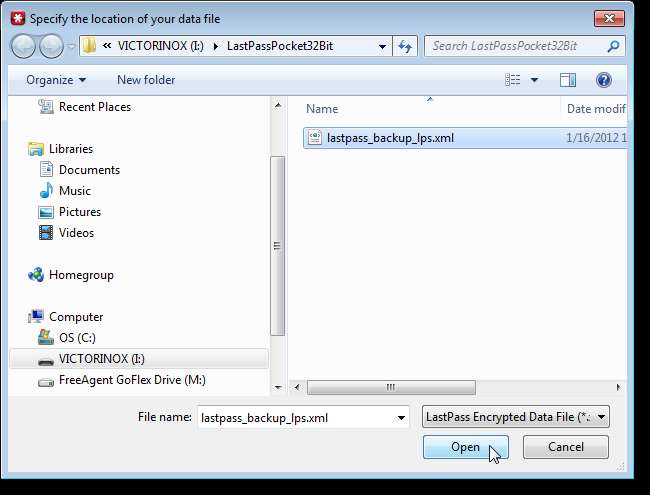Click the Computer monitor icon
Screen dimensions: 650x495
click(36, 317)
